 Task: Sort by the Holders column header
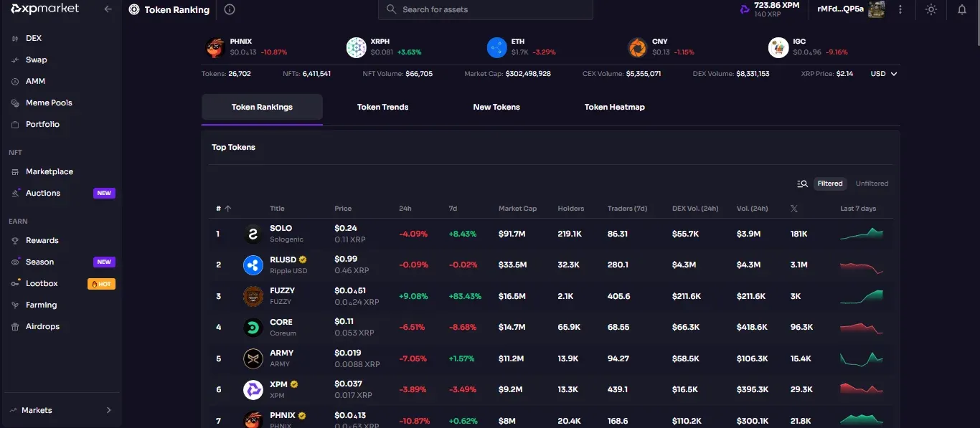pos(571,209)
